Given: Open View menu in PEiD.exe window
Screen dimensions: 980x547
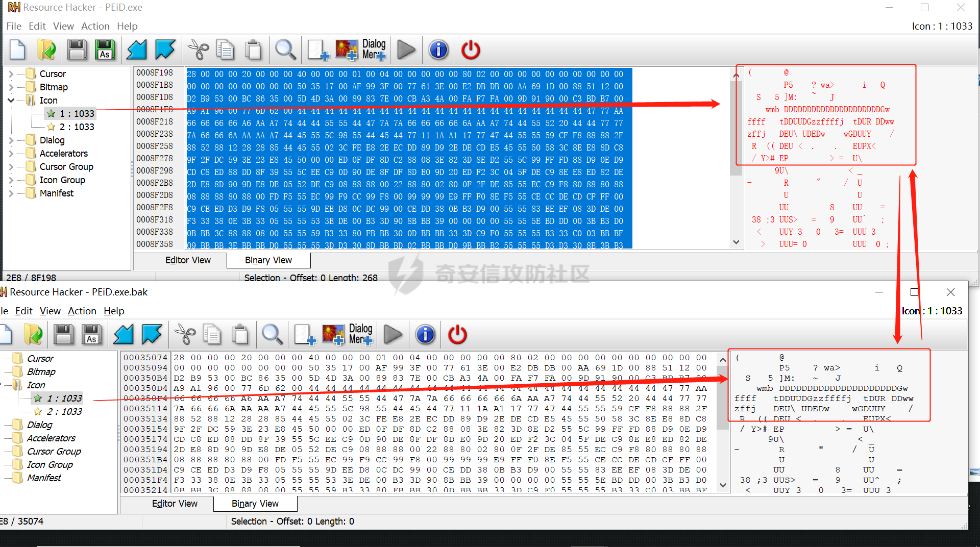Looking at the screenshot, I should pyautogui.click(x=63, y=26).
